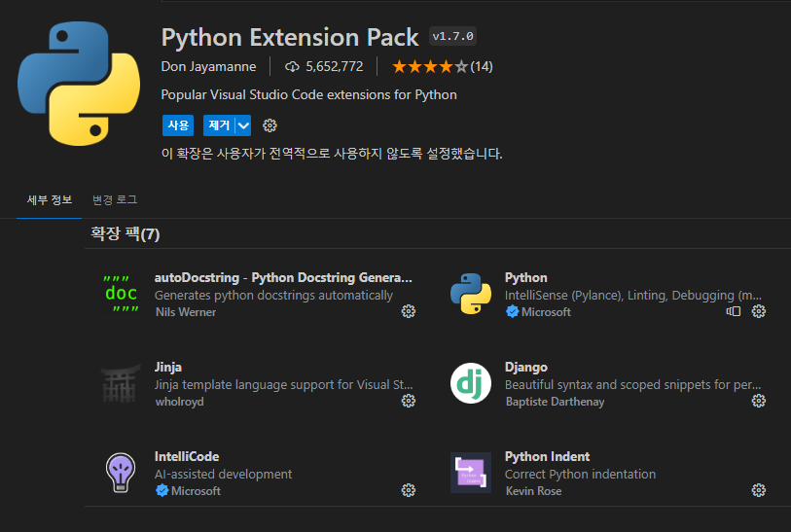
Task: Click the Jinja extension icon
Action: click(121, 383)
